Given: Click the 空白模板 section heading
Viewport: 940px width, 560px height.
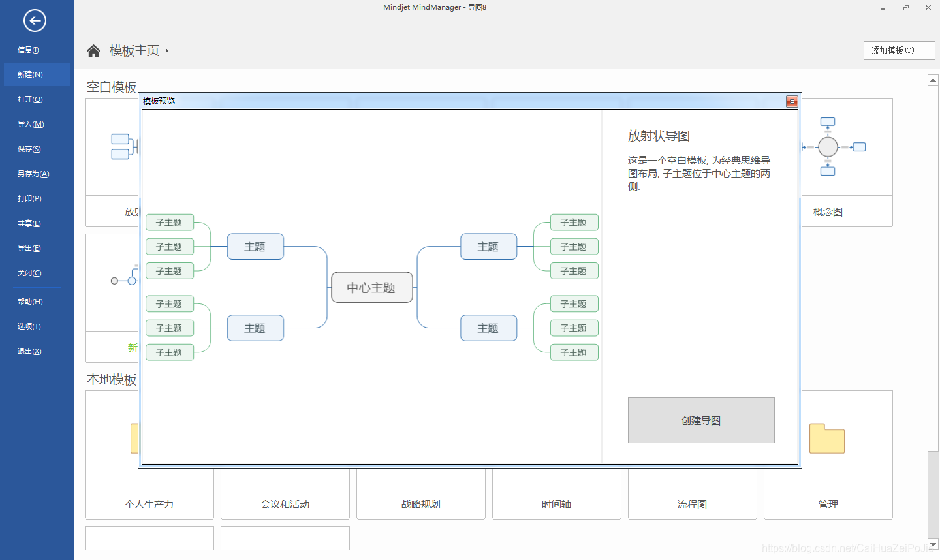Looking at the screenshot, I should pyautogui.click(x=112, y=87).
